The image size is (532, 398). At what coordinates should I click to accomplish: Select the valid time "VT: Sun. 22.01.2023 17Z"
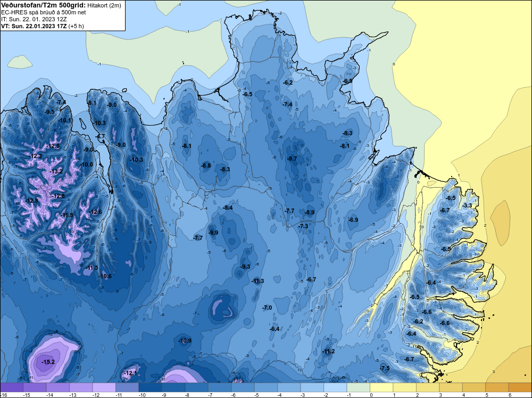(x=34, y=26)
